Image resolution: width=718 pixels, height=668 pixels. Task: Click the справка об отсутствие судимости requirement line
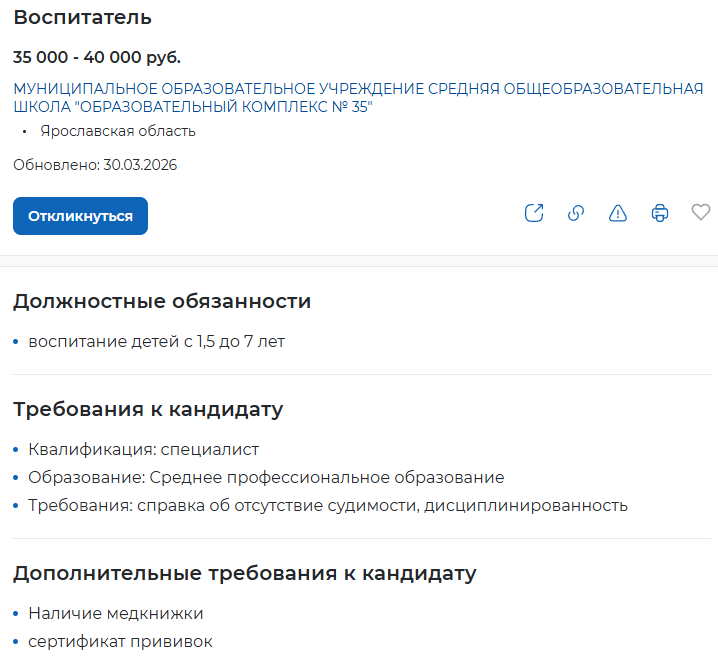[x=328, y=505]
